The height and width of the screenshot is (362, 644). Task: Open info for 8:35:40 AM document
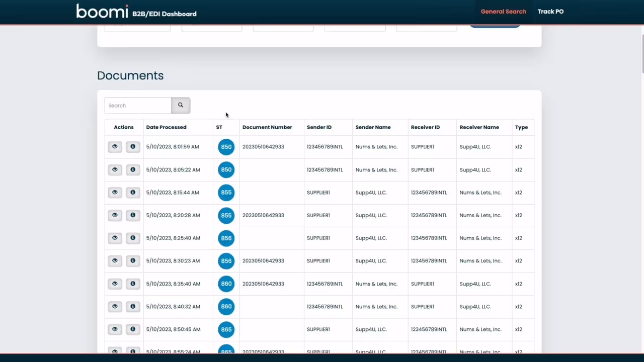(133, 284)
